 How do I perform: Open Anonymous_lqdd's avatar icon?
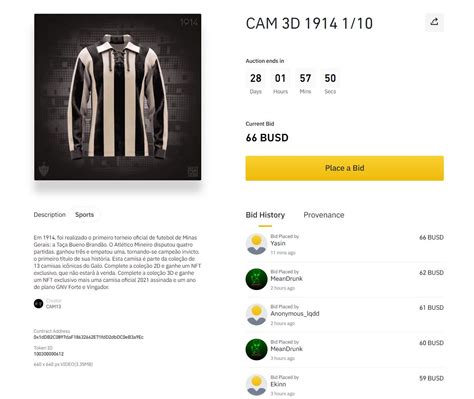[256, 314]
